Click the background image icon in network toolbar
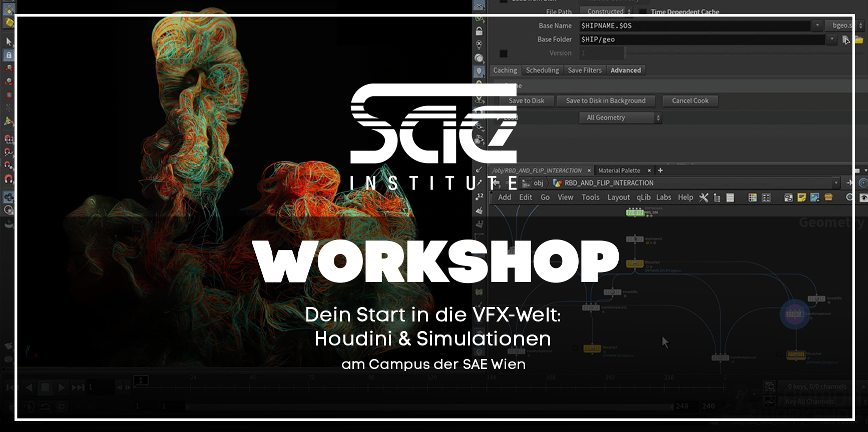The image size is (868, 432). pos(815,197)
